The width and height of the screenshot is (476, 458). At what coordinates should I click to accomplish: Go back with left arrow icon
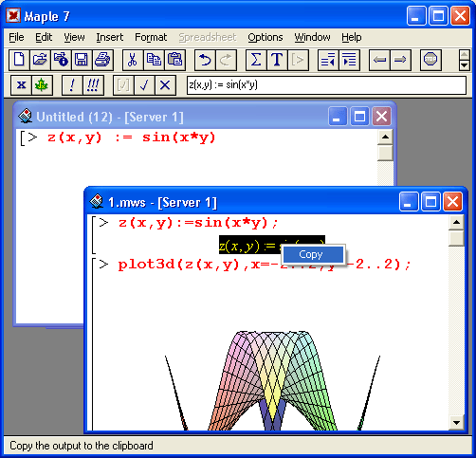pyautogui.click(x=379, y=60)
